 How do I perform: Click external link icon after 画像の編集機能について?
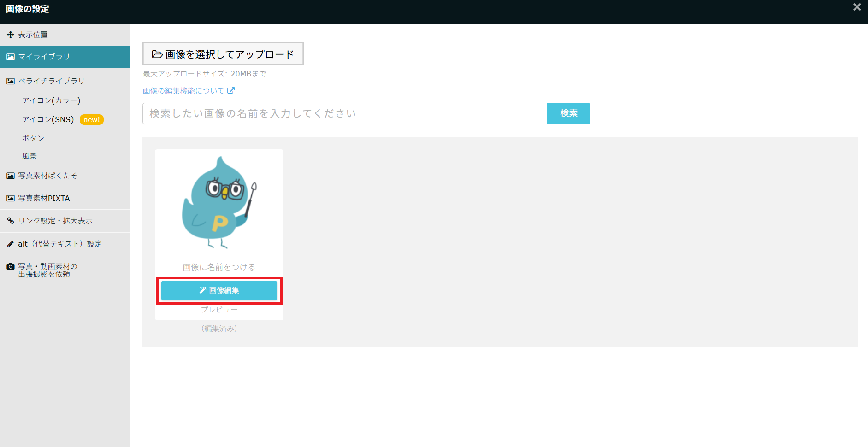[231, 90]
